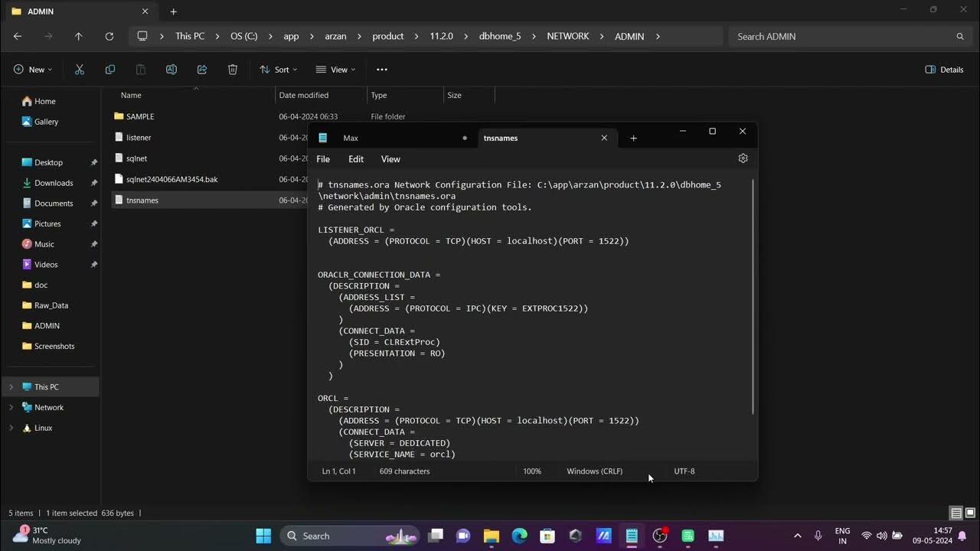The width and height of the screenshot is (980, 551).
Task: Click Windows (CRLF) line ending indicator
Action: (x=595, y=471)
